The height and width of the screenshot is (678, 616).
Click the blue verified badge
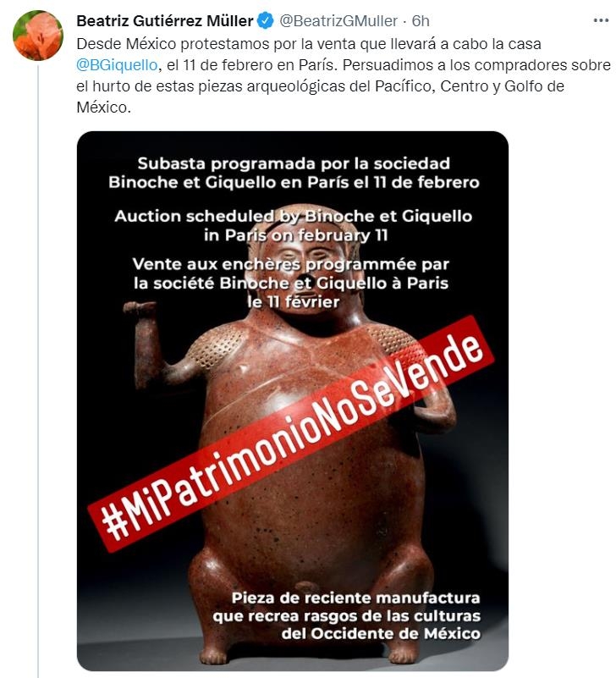pos(266,21)
